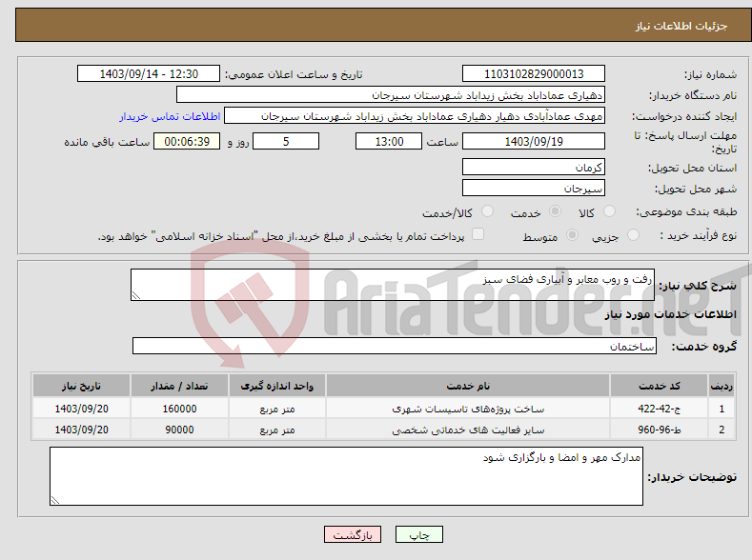752x560 pixels.
Task: Click resize handle of شرح کلی نیاز textarea
Action: pyautogui.click(x=136, y=295)
